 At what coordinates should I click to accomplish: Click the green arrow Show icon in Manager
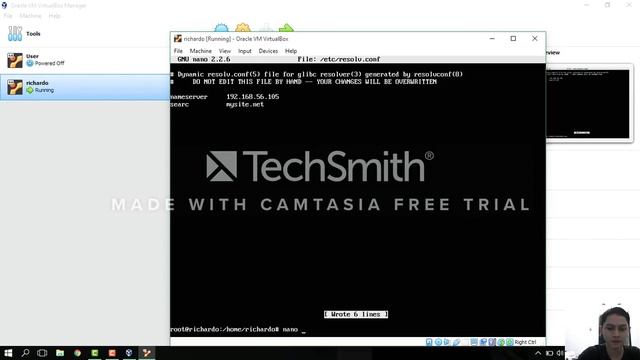click(286, 28)
